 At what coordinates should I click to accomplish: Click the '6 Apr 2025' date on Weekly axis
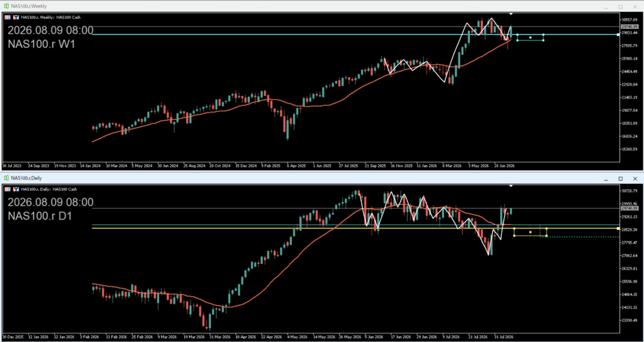[296, 166]
